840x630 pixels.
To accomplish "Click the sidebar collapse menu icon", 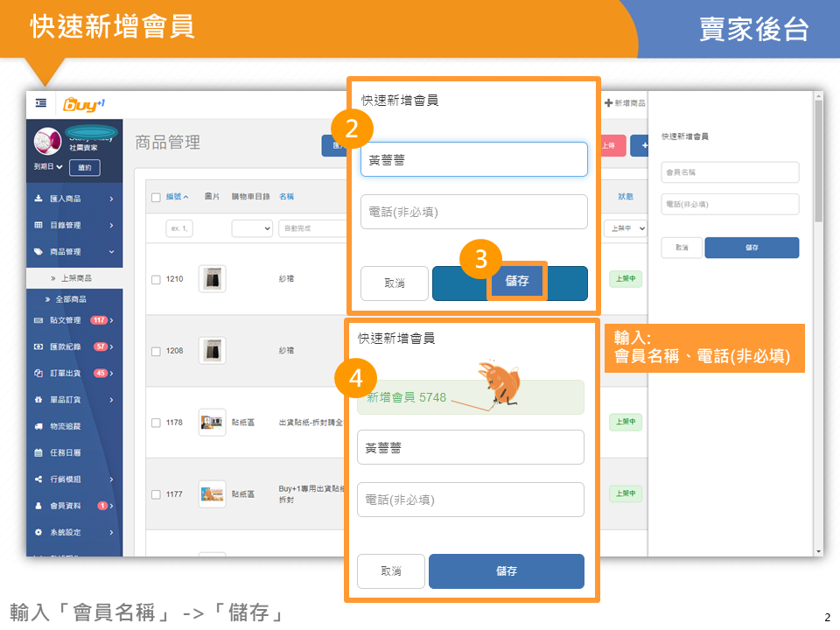I will coord(40,103).
